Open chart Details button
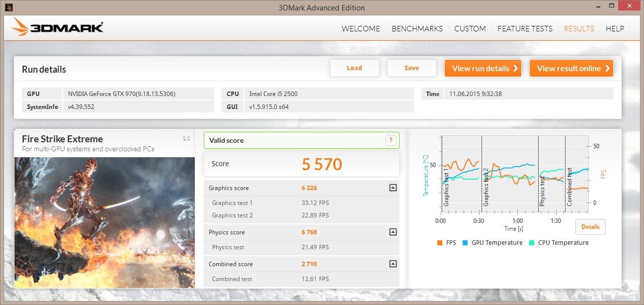This screenshot has height=305, width=644. (590, 227)
